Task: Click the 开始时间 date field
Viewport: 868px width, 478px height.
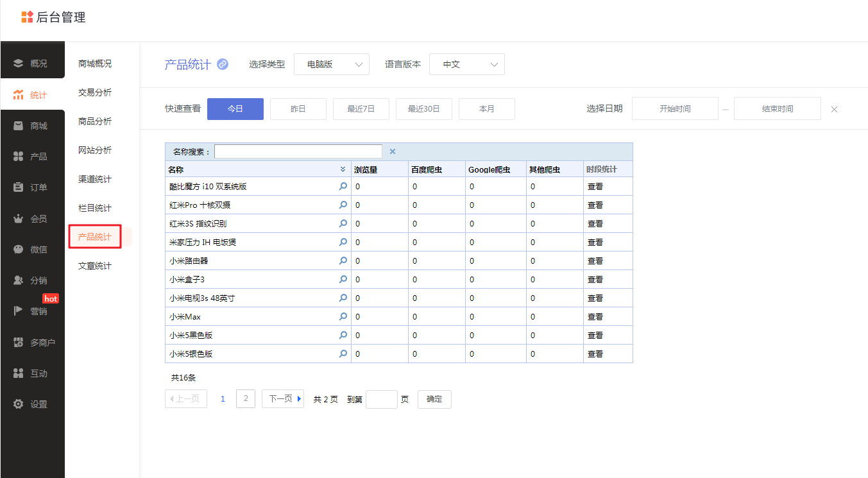Action: click(675, 109)
